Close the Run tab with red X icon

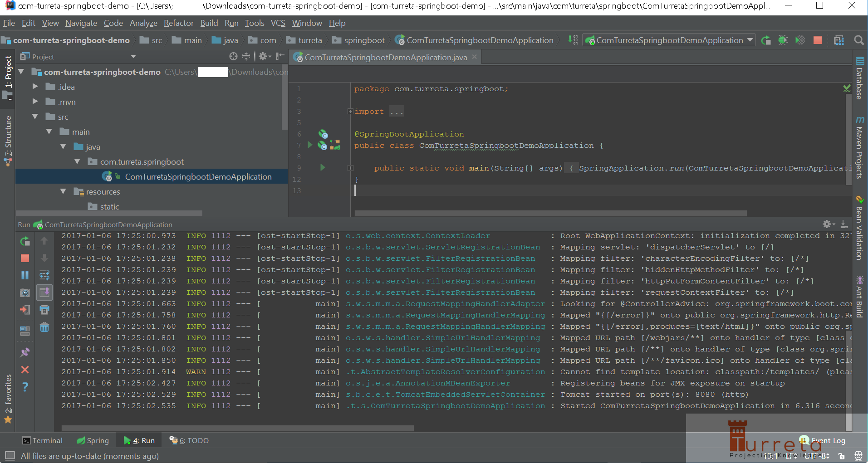point(25,370)
